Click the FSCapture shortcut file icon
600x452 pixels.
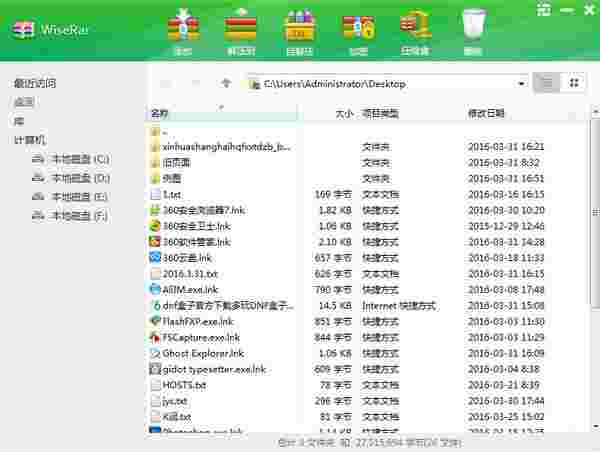tap(155, 337)
